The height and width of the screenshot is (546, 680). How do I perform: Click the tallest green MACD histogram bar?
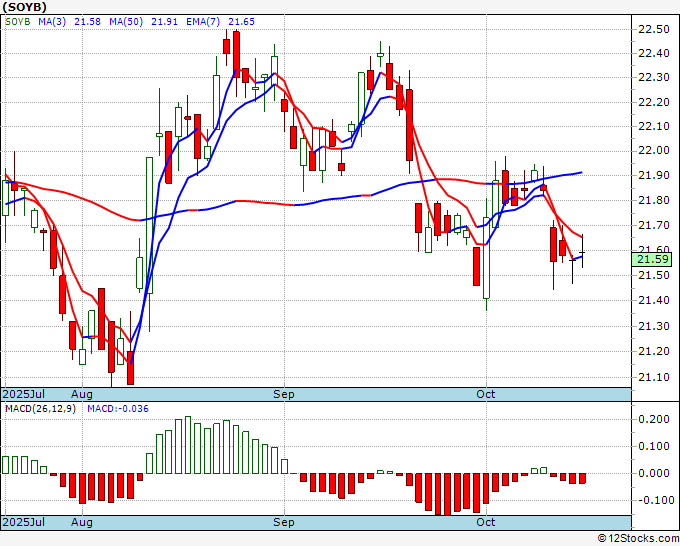[188, 445]
